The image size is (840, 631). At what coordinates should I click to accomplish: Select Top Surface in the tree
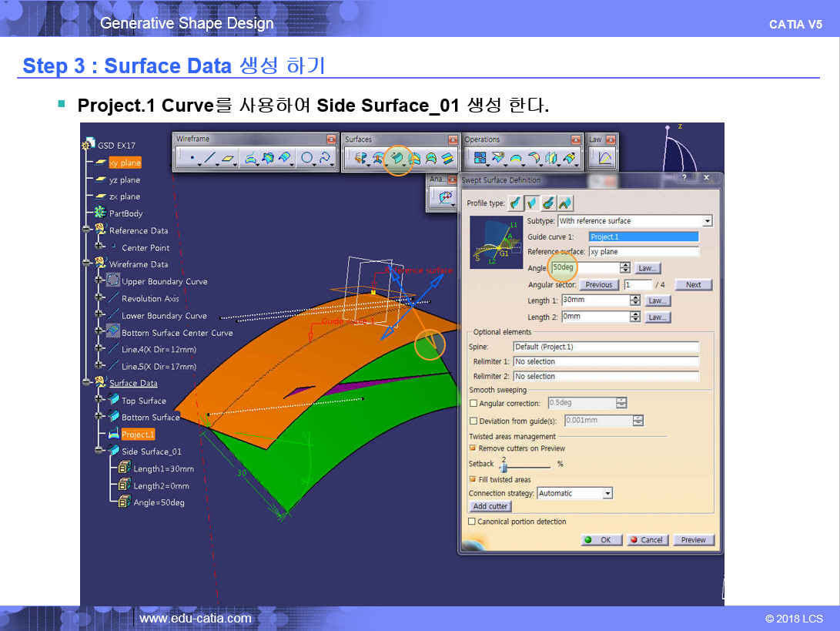pos(143,401)
